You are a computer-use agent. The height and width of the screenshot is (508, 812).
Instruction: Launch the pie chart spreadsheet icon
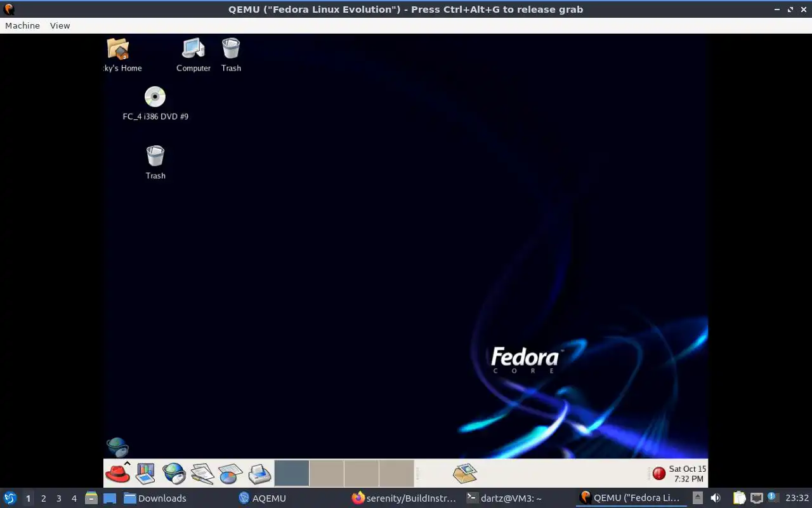[x=230, y=474]
